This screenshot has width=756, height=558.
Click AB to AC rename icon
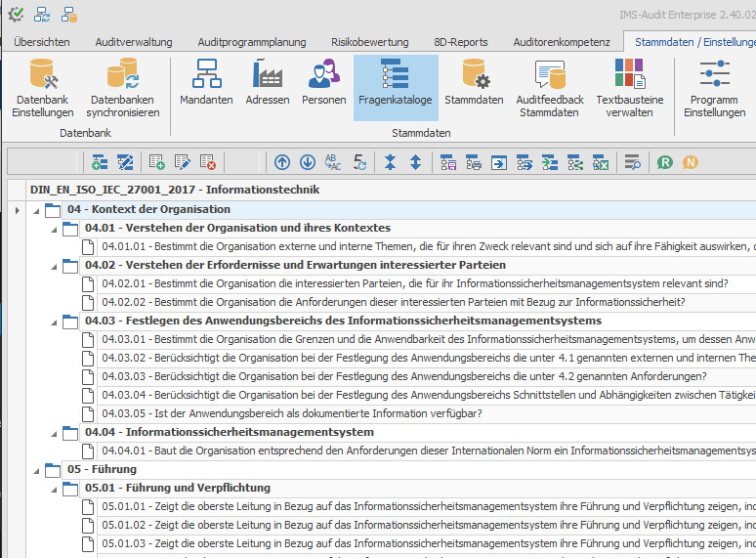pyautogui.click(x=333, y=162)
